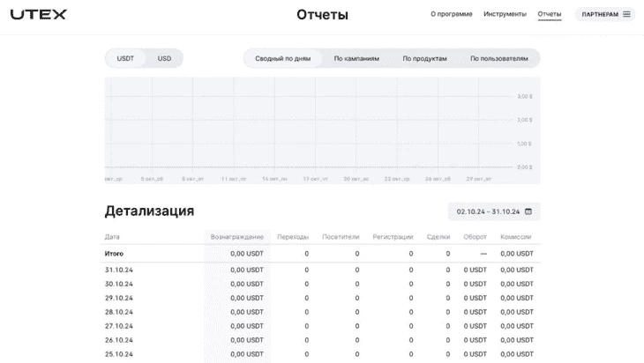Sort by Вознаграждение column header
The width and height of the screenshot is (644, 363).
[237, 237]
